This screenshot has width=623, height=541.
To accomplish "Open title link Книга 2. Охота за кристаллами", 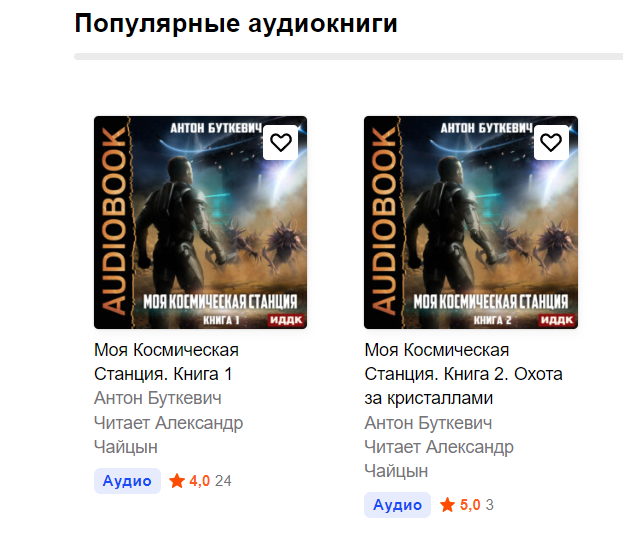I will pyautogui.click(x=463, y=374).
